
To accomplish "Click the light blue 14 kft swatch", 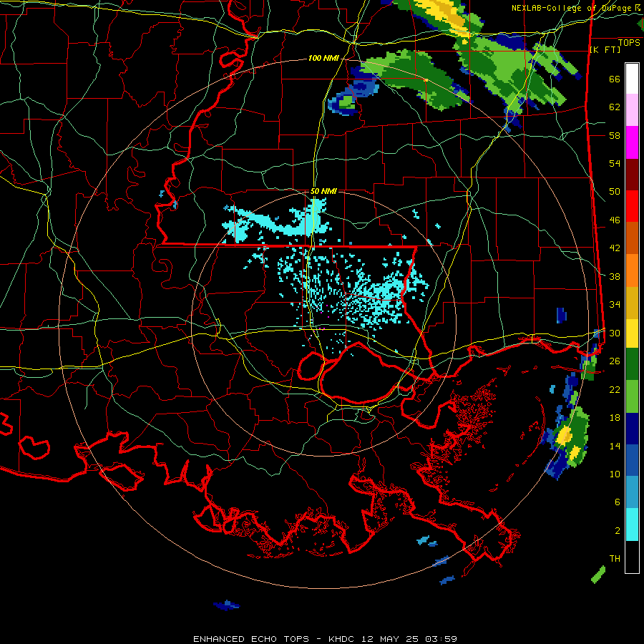I will pyautogui.click(x=632, y=492).
